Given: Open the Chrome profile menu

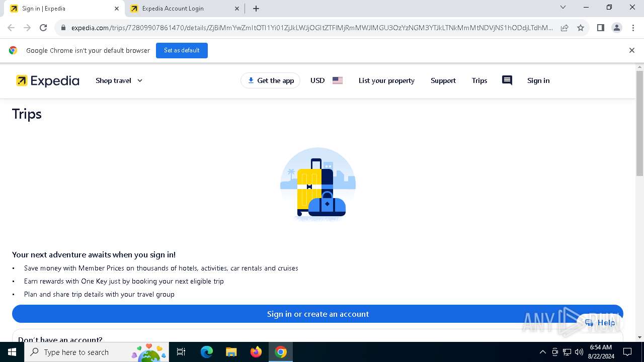Looking at the screenshot, I should [616, 28].
